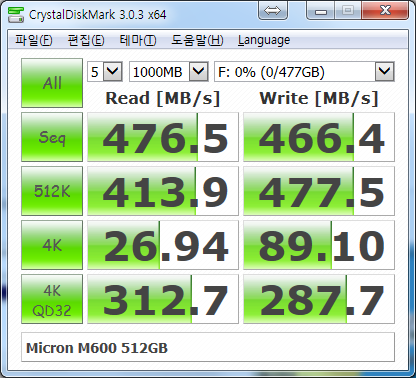Viewport: 416px width, 378px height.
Task: Open the Language menu
Action: coord(264,40)
